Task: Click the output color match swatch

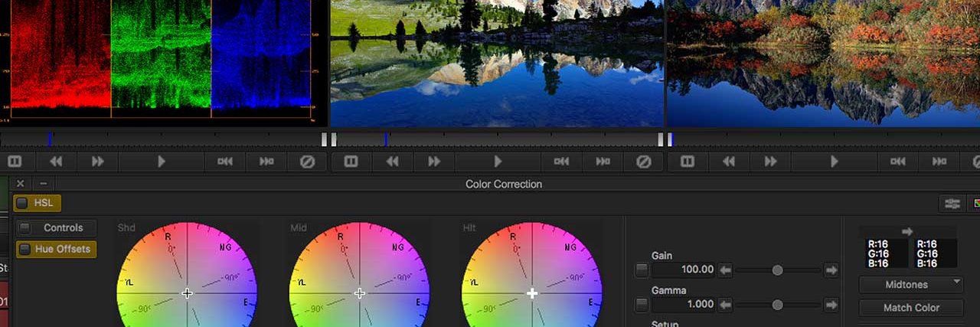Action: (934, 253)
